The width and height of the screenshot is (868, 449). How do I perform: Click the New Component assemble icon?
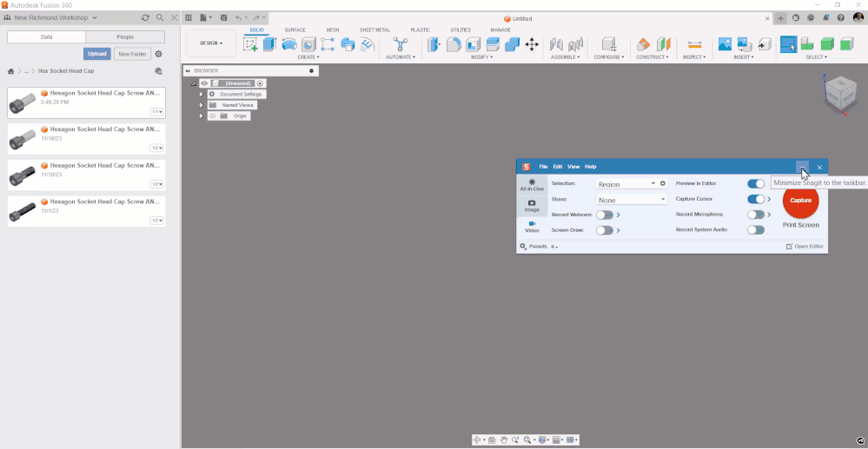tap(556, 44)
